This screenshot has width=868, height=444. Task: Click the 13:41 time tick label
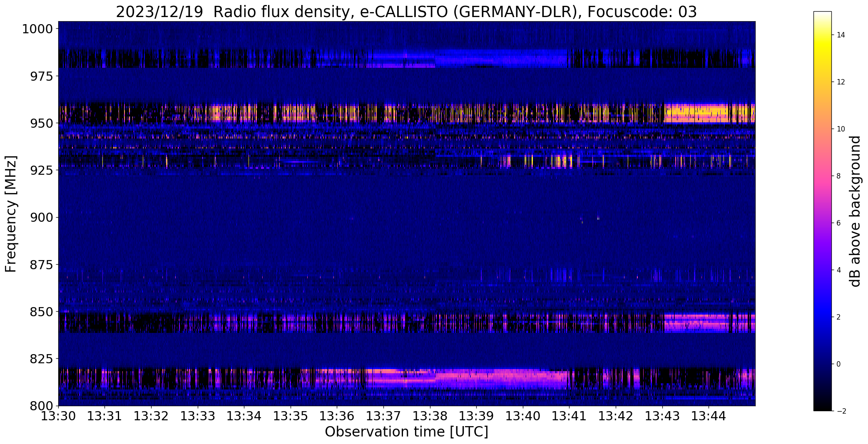point(570,416)
